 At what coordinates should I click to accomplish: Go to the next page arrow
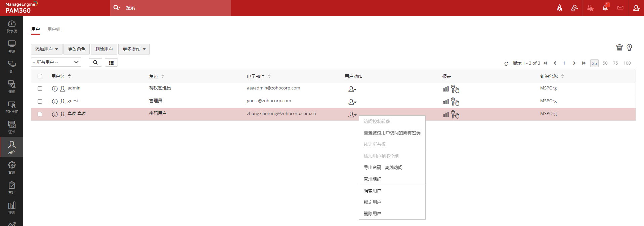click(x=574, y=63)
